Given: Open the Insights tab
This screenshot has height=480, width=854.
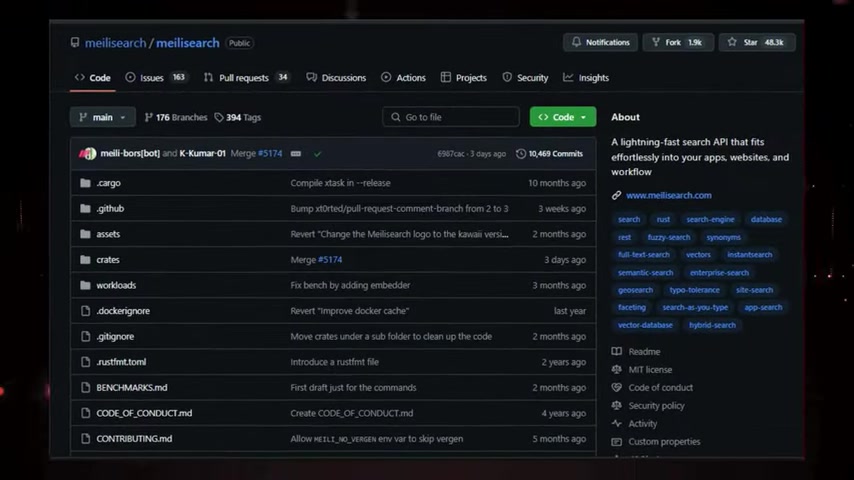Looking at the screenshot, I should click(586, 77).
